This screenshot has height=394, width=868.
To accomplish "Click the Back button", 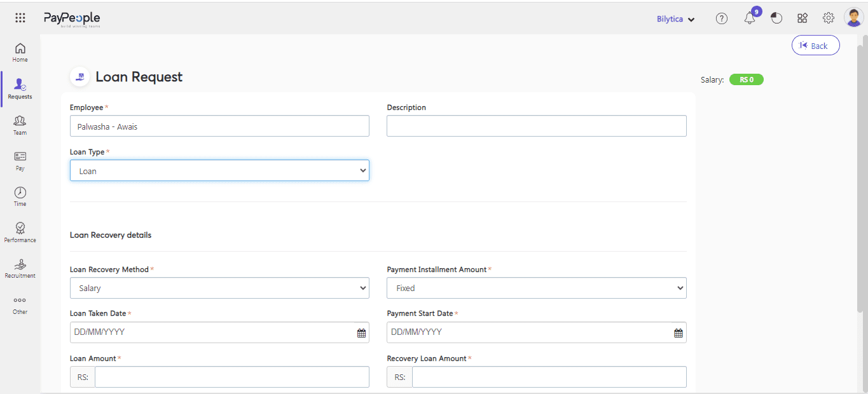I will coord(815,46).
